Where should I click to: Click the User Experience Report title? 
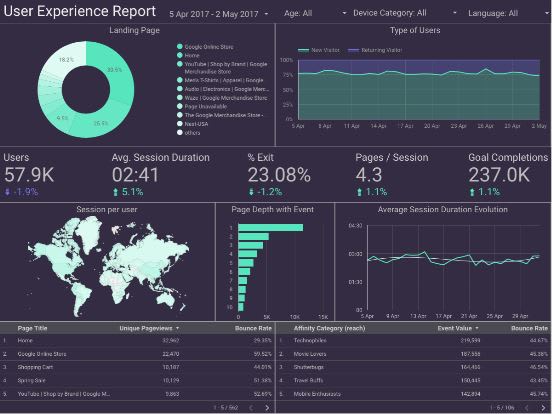click(80, 11)
